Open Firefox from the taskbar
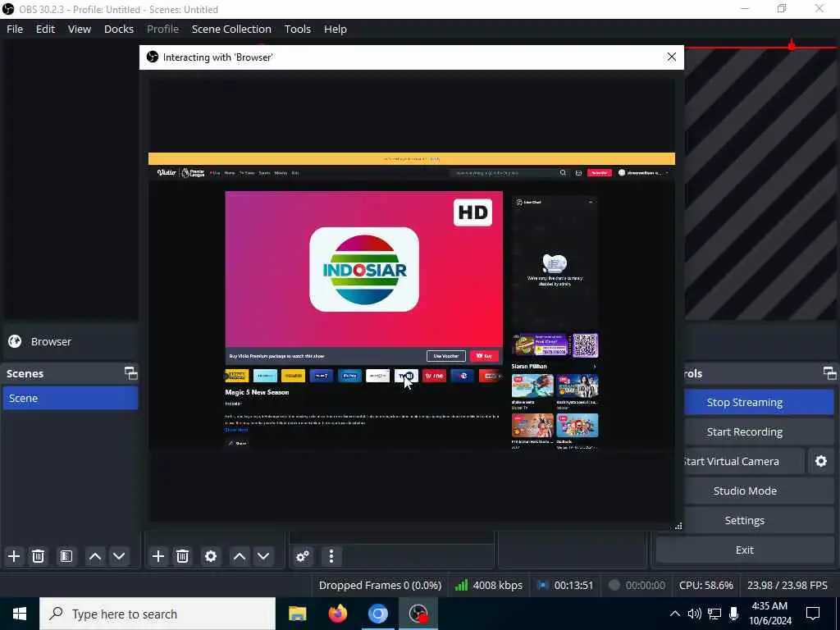Viewport: 840px width, 630px height. point(337,614)
